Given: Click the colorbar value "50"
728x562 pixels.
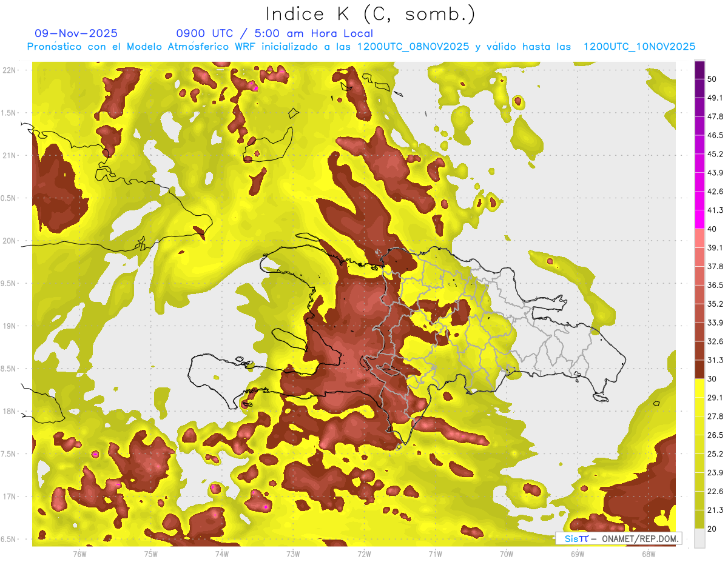Looking at the screenshot, I should click(712, 79).
